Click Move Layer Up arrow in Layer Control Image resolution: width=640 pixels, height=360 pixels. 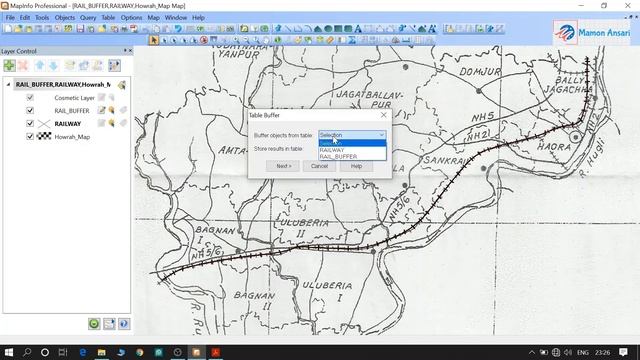[x=40, y=65]
